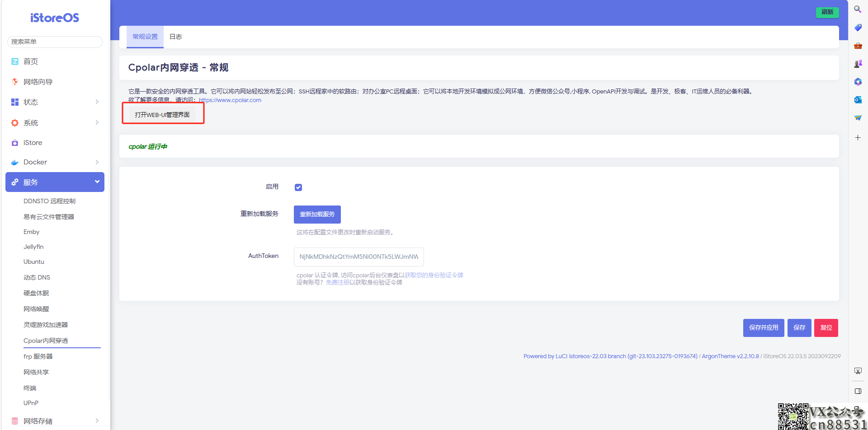
Task: Click the AuthToken input field
Action: [359, 257]
